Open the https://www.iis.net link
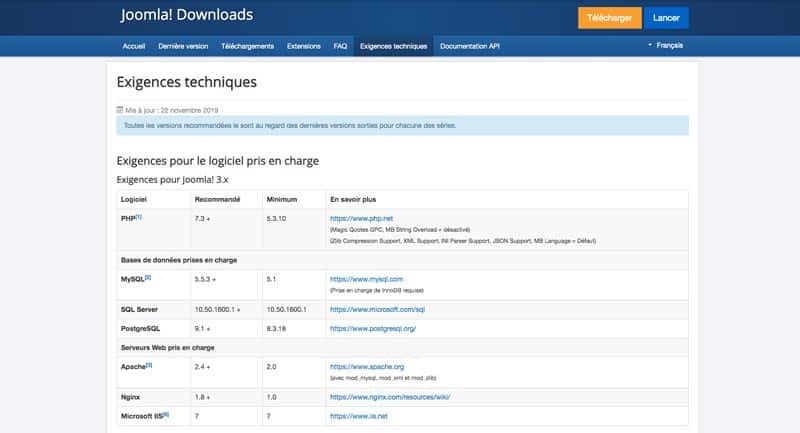 (359, 416)
